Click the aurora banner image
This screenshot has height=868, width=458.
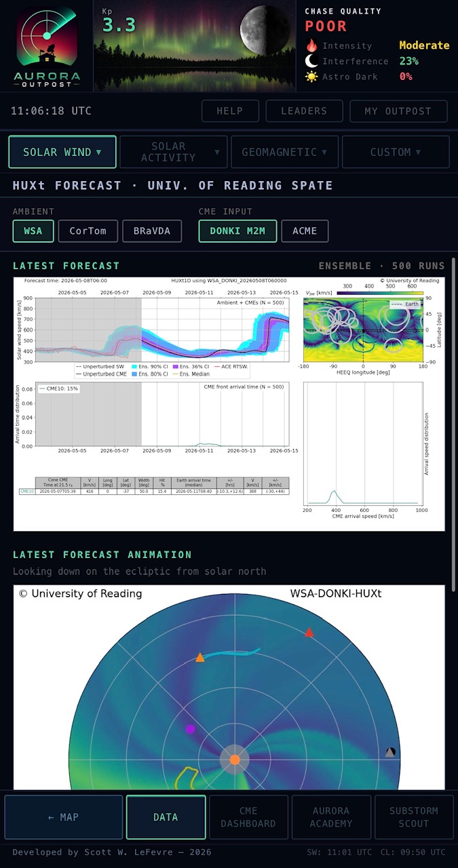(195, 46)
